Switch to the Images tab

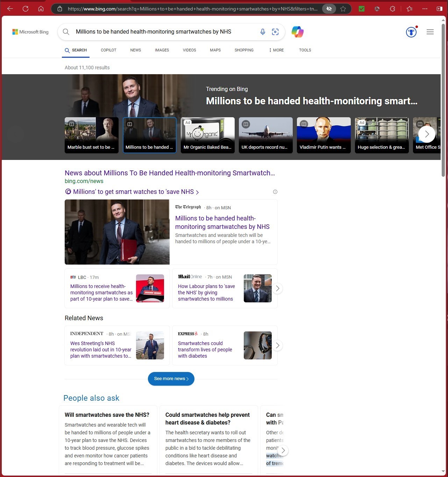(162, 50)
